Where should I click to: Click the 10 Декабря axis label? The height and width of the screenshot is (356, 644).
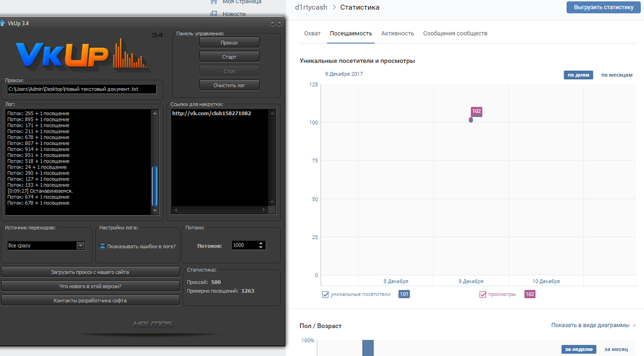tap(546, 281)
